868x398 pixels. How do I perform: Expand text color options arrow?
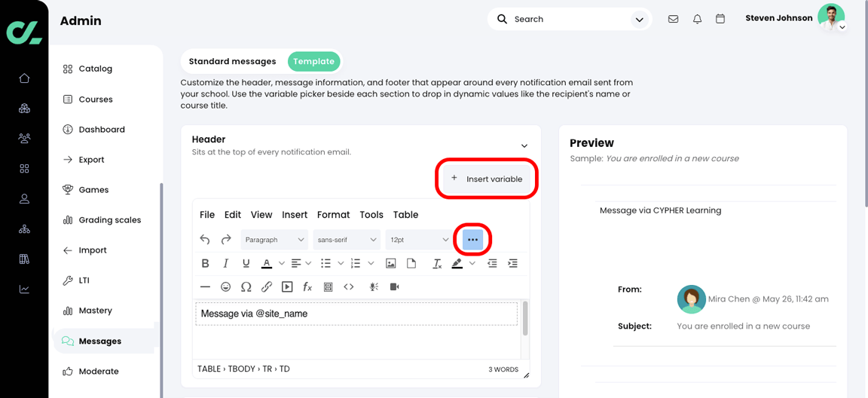(281, 264)
